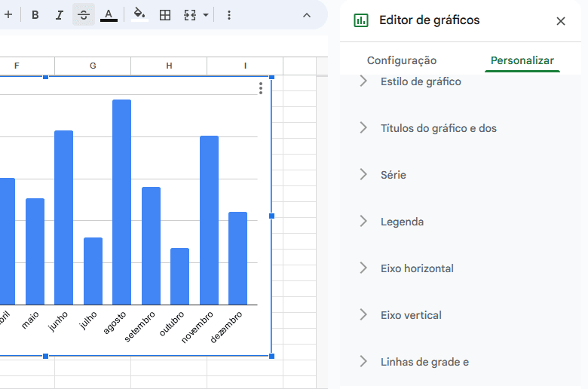Expand the Estilo de gráfico section
The height and width of the screenshot is (389, 588).
pos(421,81)
